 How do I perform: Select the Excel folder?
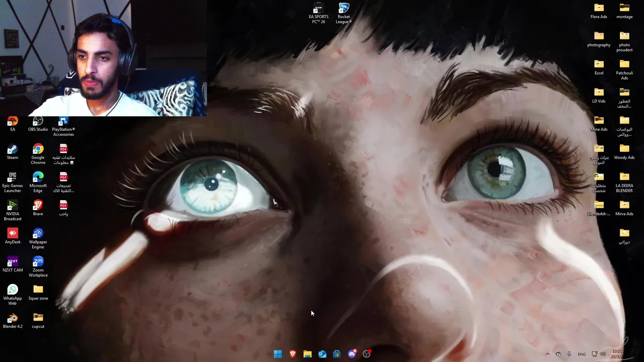click(599, 67)
